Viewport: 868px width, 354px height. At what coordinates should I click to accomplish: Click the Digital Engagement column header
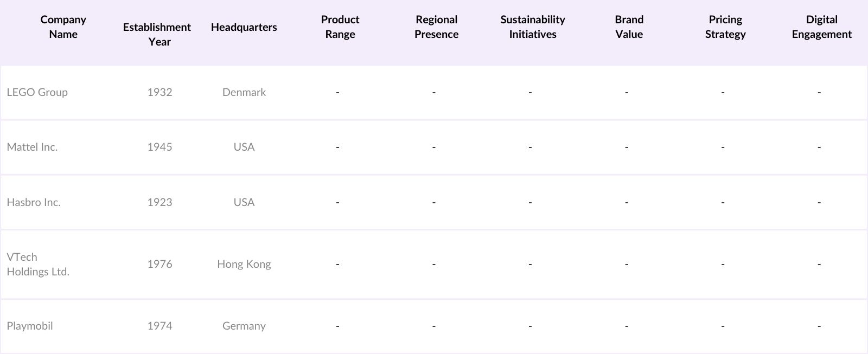coord(821,27)
